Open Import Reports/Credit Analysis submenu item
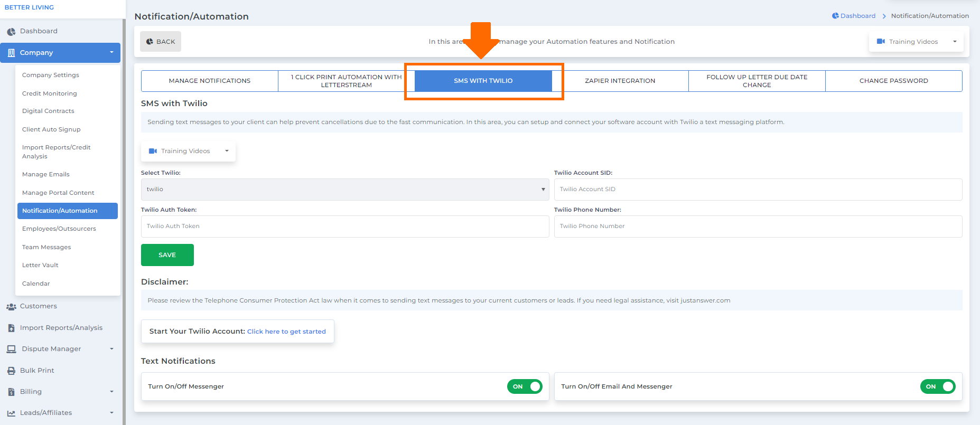The width and height of the screenshot is (980, 425). tap(57, 152)
